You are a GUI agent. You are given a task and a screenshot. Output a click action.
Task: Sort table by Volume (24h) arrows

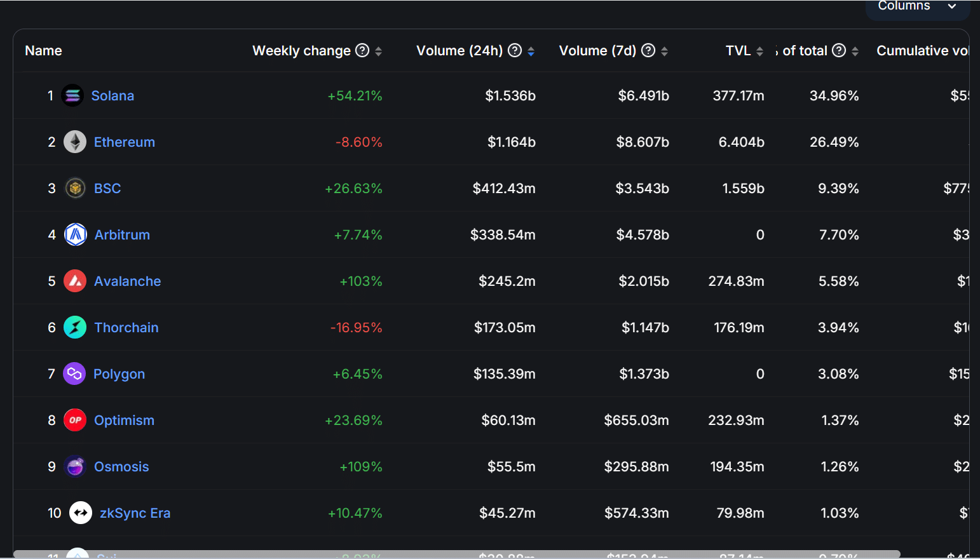(531, 51)
